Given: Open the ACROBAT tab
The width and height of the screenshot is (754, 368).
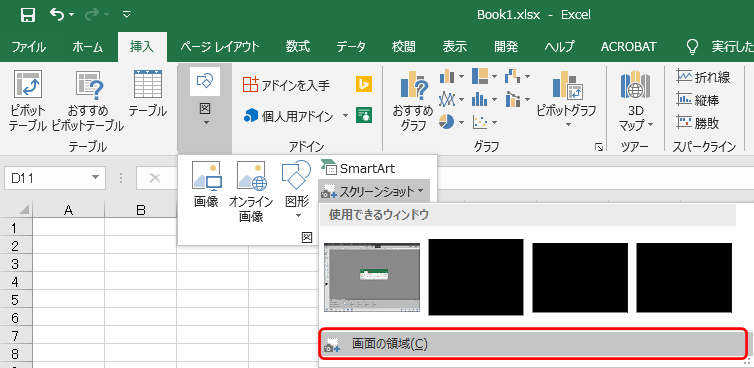Looking at the screenshot, I should [x=628, y=47].
